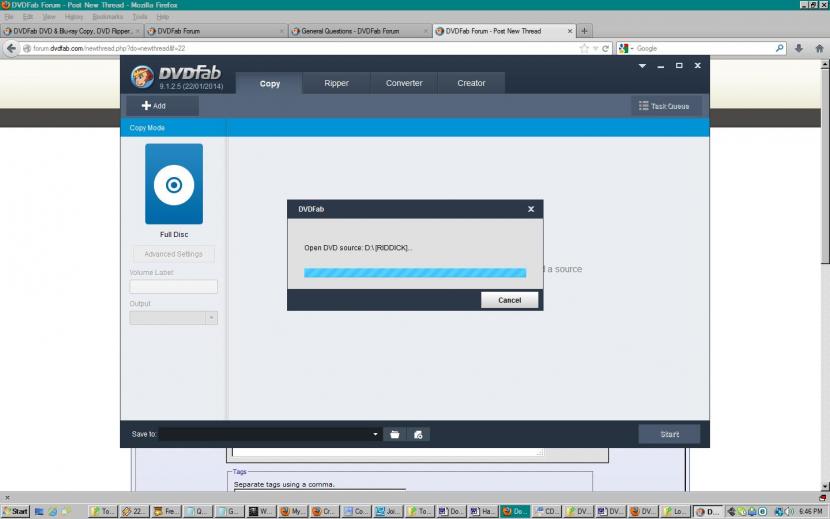Switch to the Ripper tab
Screen dimensions: 830x519
(337, 83)
